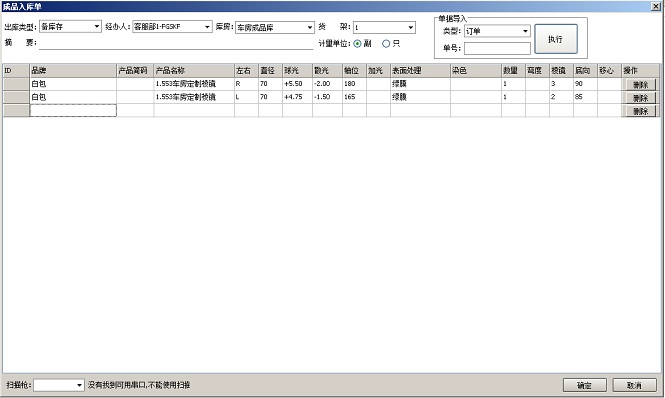The width and height of the screenshot is (665, 398).
Task: Click the 取消 button
Action: (x=634, y=385)
